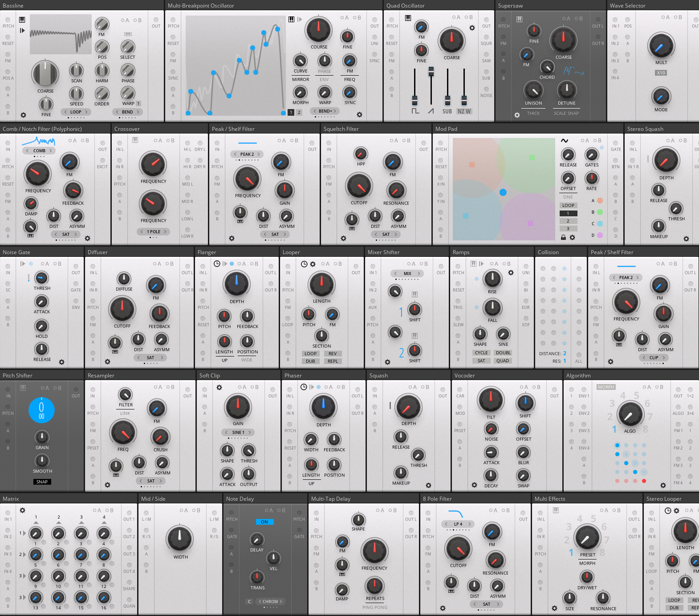Click the play trigger icon in Noise Gate
The width and height of the screenshot is (699, 616).
pos(22,264)
